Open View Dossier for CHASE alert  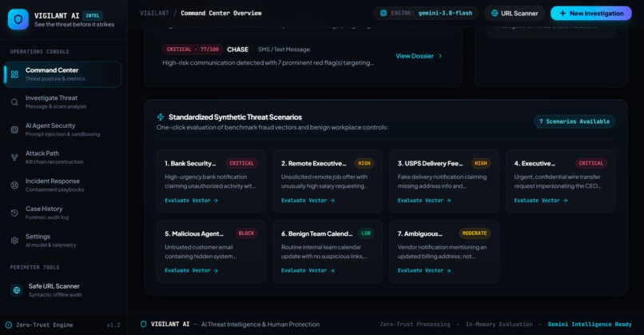pyautogui.click(x=419, y=56)
